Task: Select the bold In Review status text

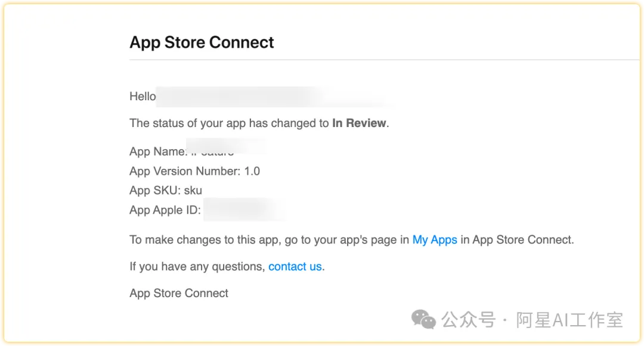Action: click(360, 123)
